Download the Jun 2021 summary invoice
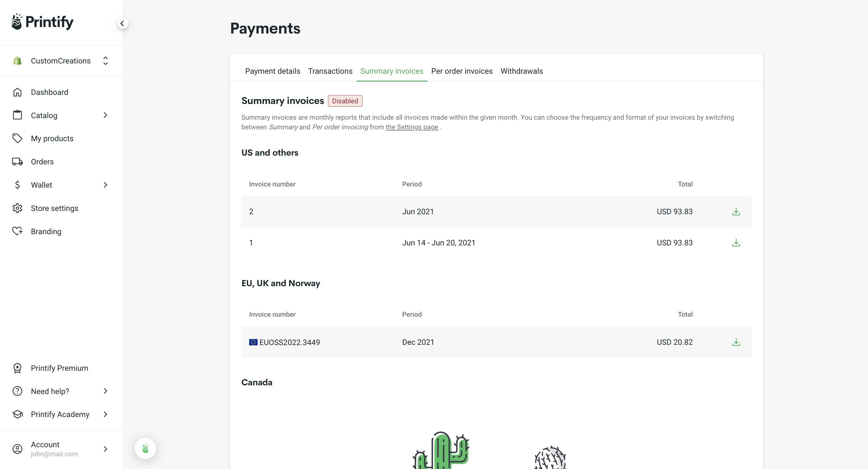 pyautogui.click(x=736, y=212)
